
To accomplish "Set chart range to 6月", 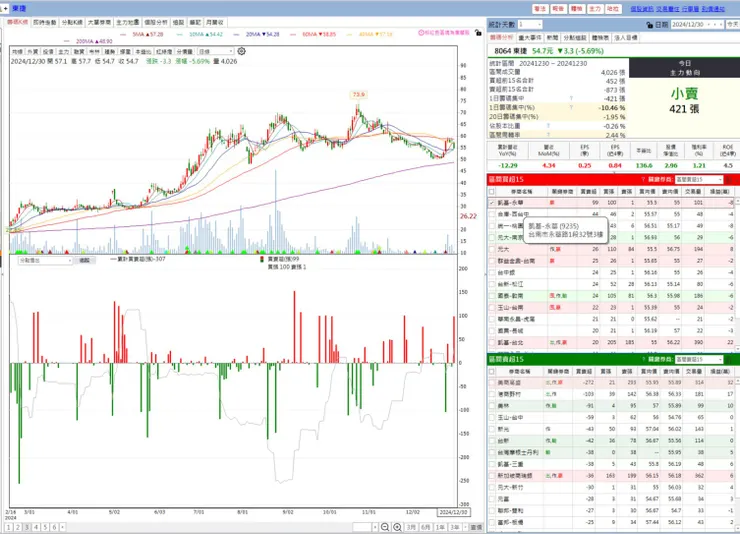I will [x=426, y=527].
